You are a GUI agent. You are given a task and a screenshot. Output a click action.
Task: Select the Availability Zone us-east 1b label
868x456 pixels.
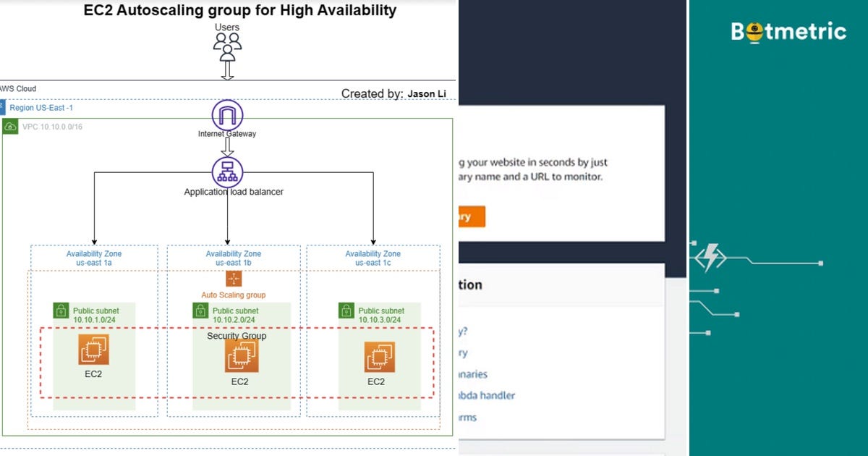click(232, 258)
